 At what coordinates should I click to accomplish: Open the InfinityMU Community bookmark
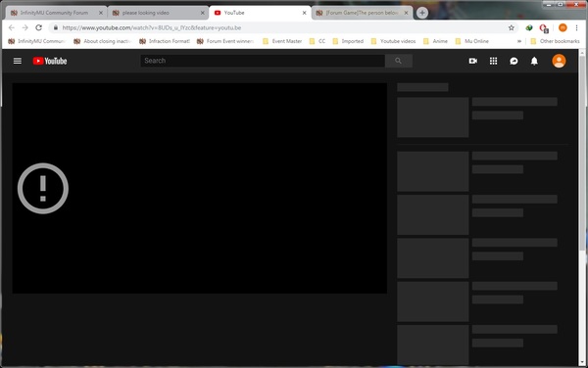pyautogui.click(x=37, y=41)
